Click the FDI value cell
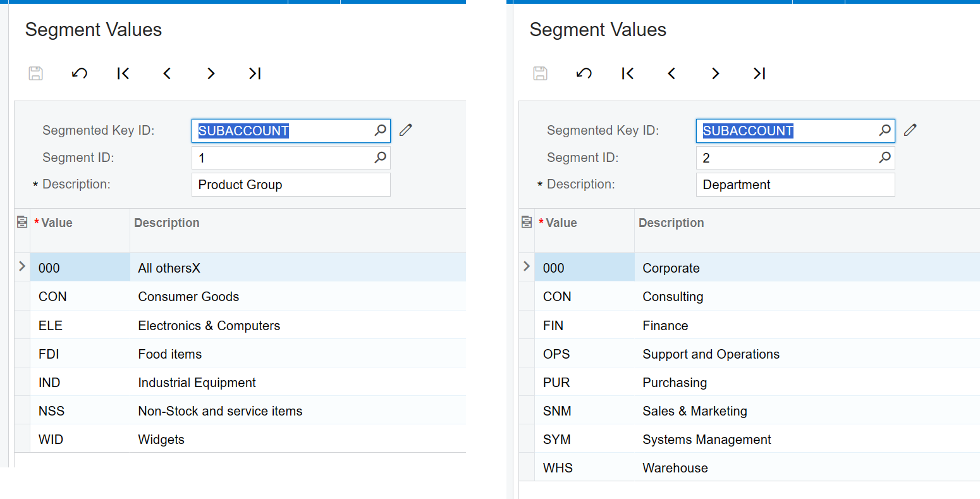The image size is (980, 499). [80, 354]
